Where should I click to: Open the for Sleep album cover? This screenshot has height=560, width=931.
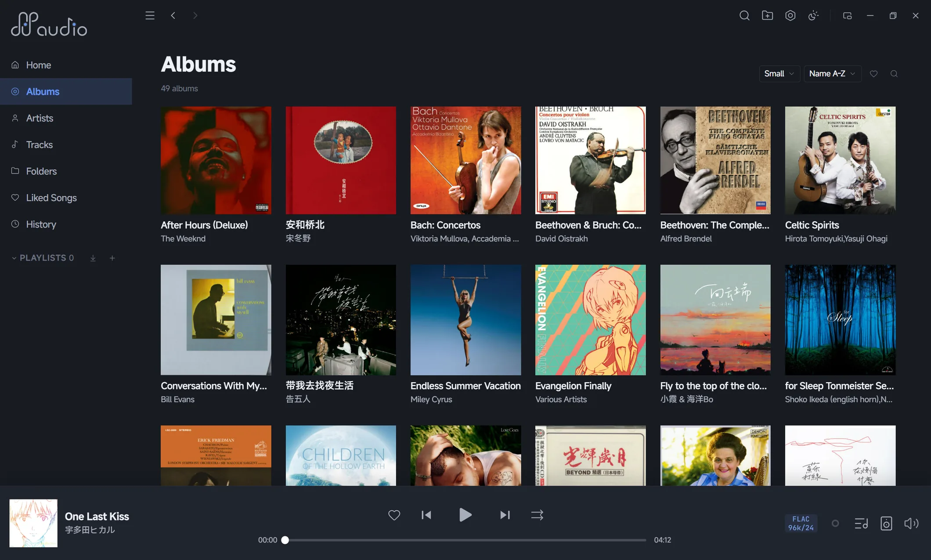[x=840, y=320]
